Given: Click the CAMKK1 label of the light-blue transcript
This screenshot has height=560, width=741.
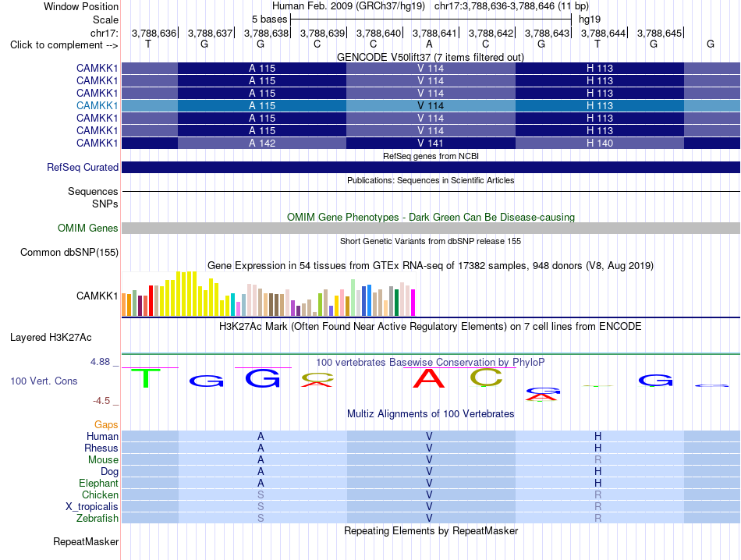Looking at the screenshot, I should 97,106.
